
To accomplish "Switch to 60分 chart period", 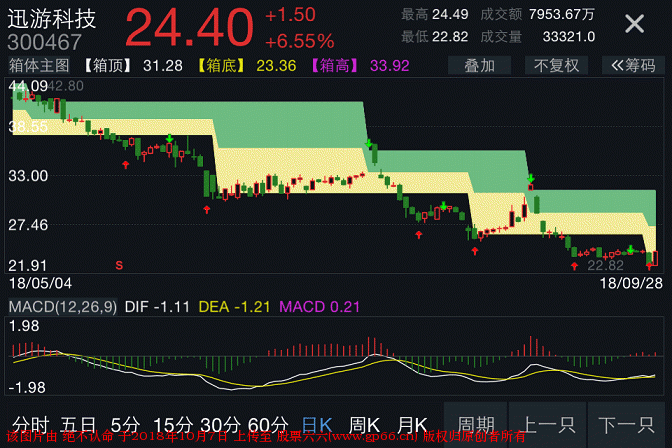I will [268, 425].
